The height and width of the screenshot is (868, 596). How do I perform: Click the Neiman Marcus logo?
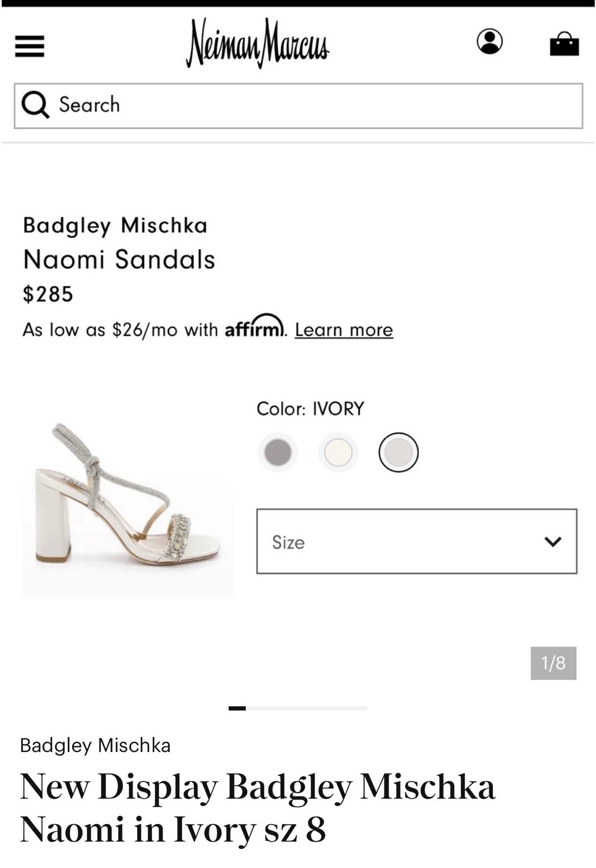(257, 42)
